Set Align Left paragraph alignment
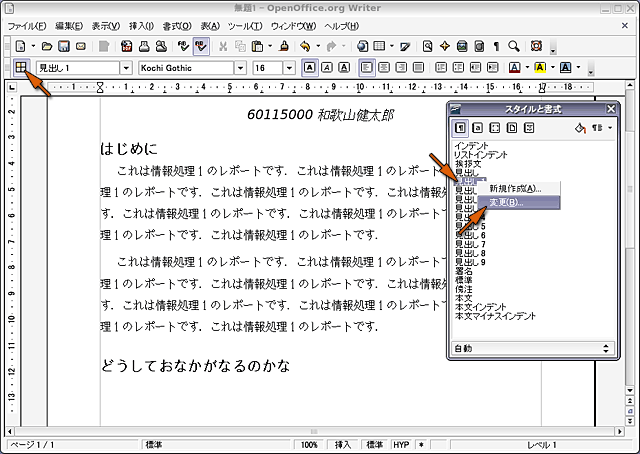640x454 pixels. pos(367,67)
